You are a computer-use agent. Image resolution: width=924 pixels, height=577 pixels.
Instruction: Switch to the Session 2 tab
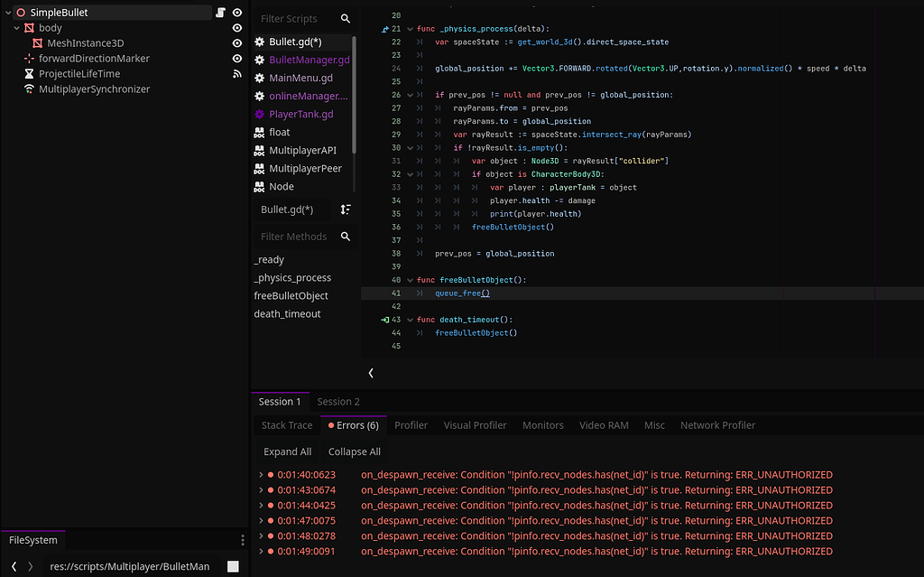pyautogui.click(x=338, y=401)
